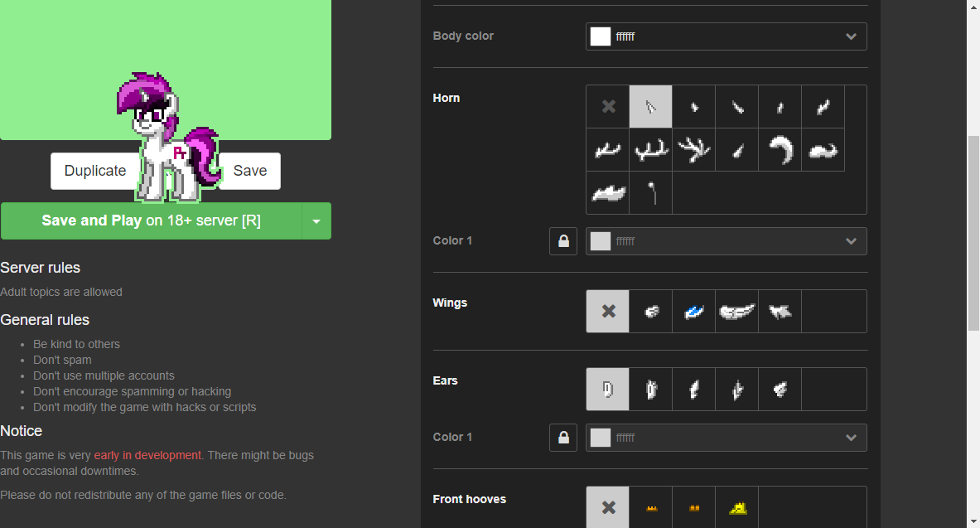Choose the two orange dots front hoof option
Viewport: 980px width, 528px height.
coord(693,507)
